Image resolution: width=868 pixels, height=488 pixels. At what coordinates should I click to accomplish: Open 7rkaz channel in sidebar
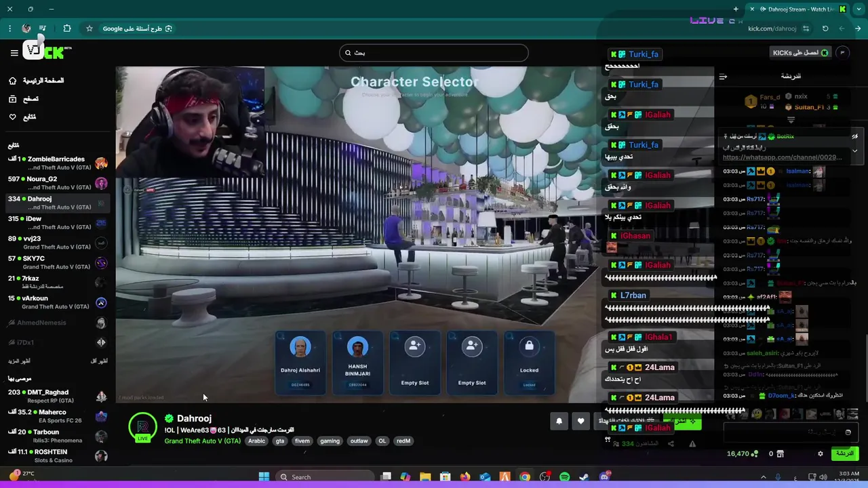click(x=58, y=283)
